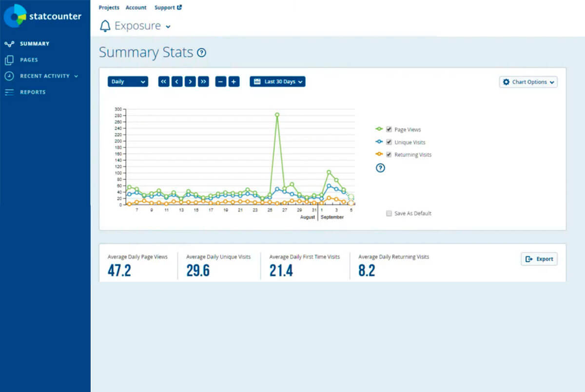Open the Chart Options dropdown
585x392 pixels.
528,82
